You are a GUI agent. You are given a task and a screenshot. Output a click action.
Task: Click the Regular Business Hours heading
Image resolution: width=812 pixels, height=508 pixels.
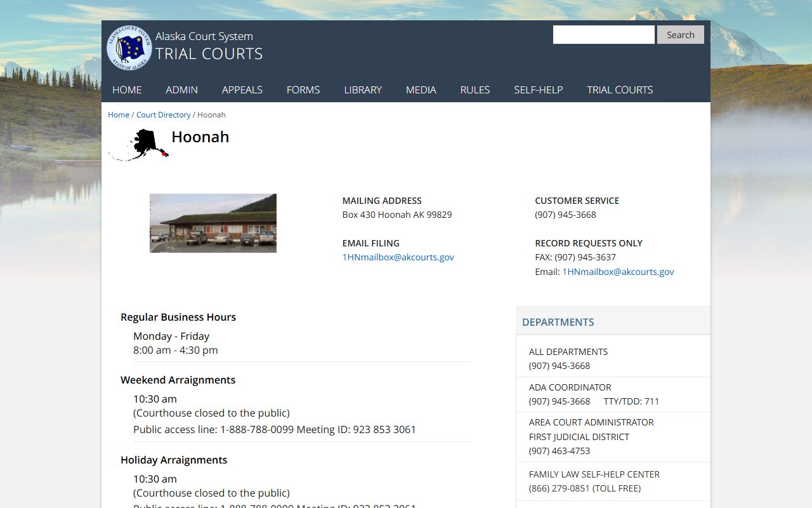[x=178, y=317]
